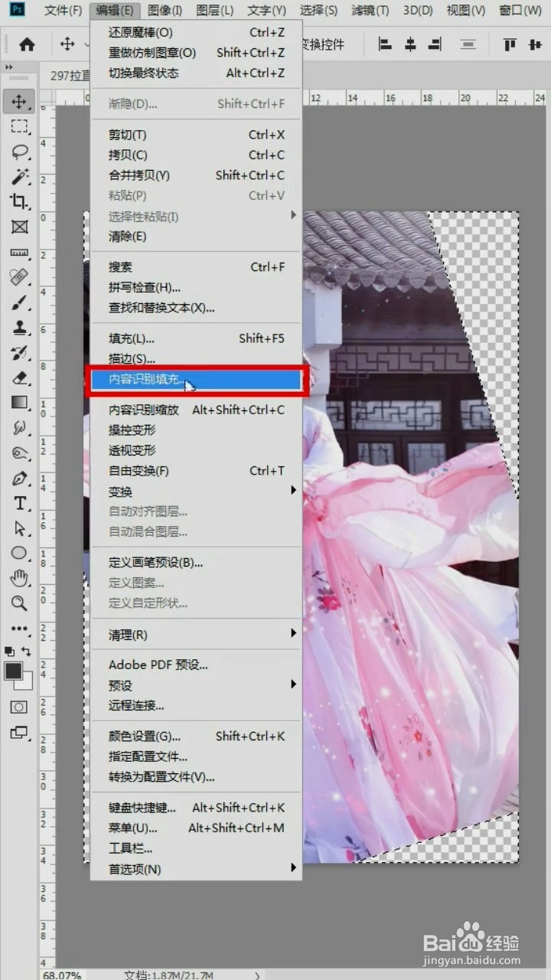Select the History Brush tool

(x=19, y=353)
